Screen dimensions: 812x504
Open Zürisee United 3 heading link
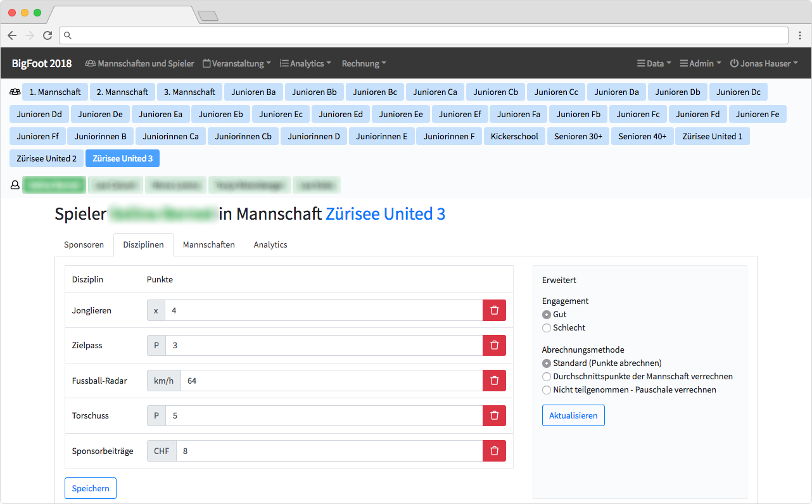click(x=385, y=214)
